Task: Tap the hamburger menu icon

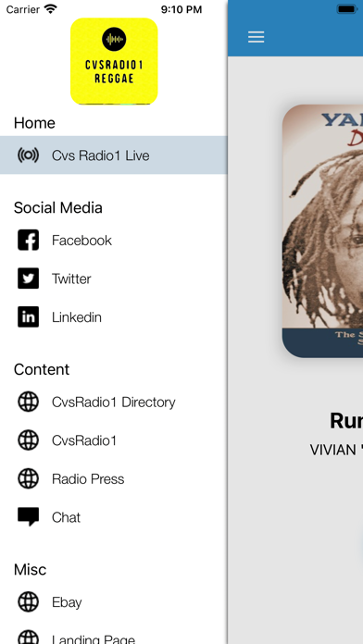Action: [256, 37]
